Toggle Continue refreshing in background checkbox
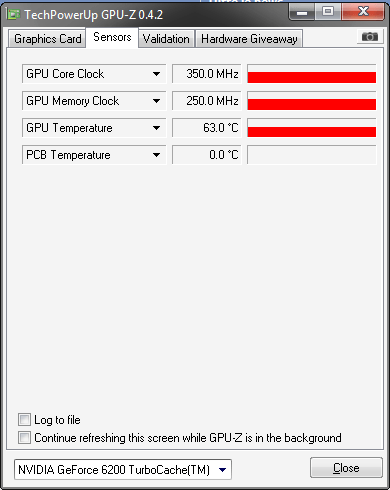Screen dimensions: 390x490 point(24,438)
